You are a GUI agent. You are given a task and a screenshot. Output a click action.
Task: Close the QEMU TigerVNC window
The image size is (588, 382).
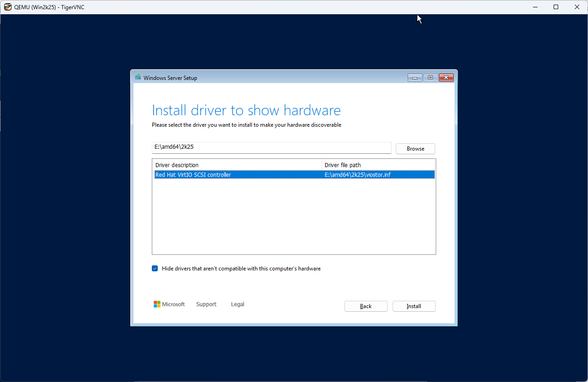pyautogui.click(x=577, y=7)
